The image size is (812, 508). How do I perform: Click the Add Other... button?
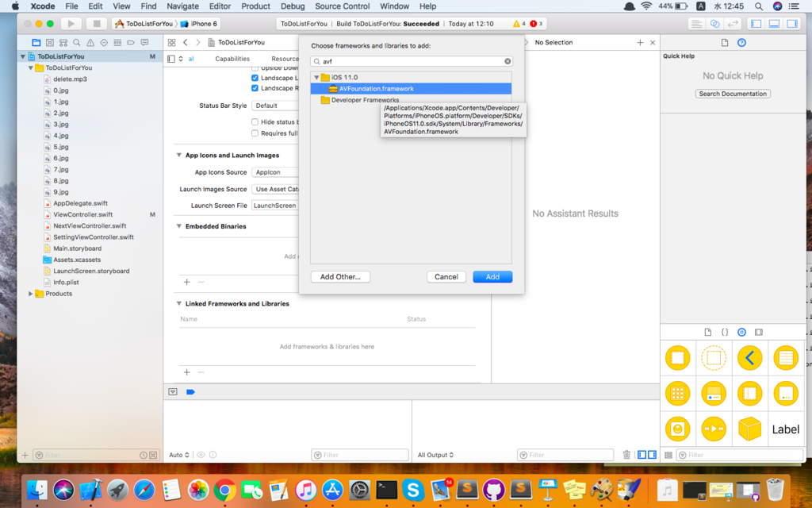(340, 277)
